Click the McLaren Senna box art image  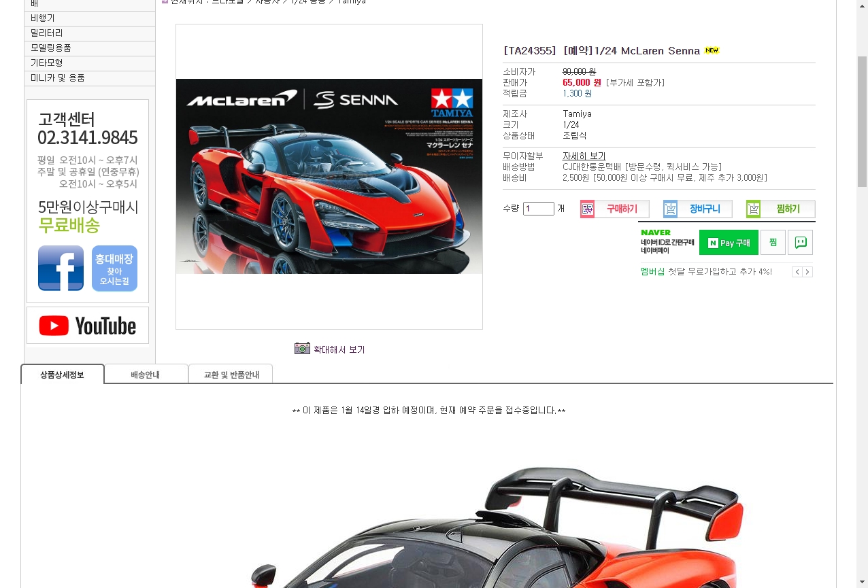coord(329,177)
